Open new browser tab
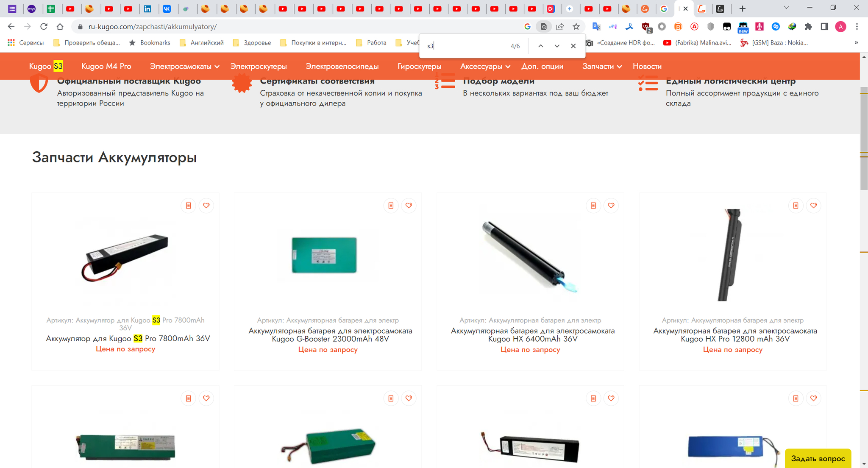 [x=742, y=8]
